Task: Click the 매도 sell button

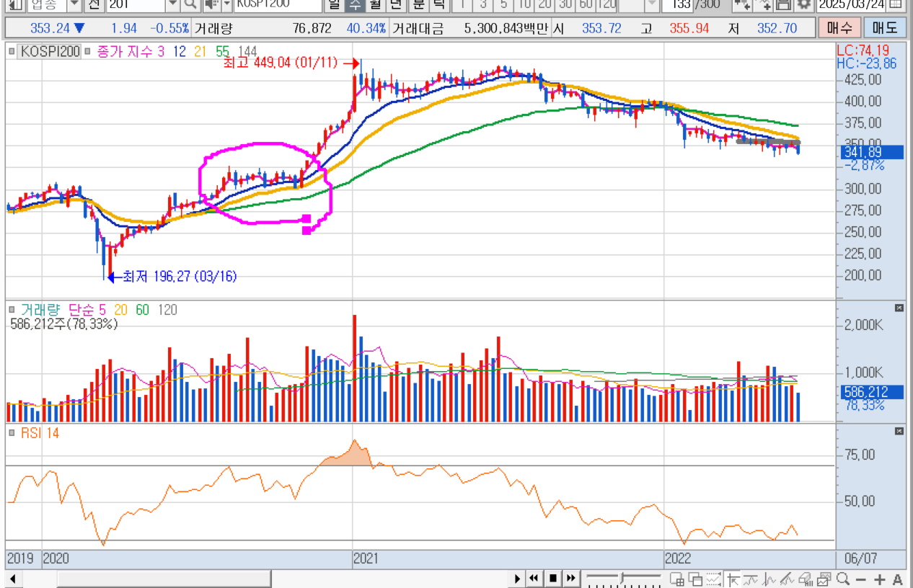Action: pos(884,29)
